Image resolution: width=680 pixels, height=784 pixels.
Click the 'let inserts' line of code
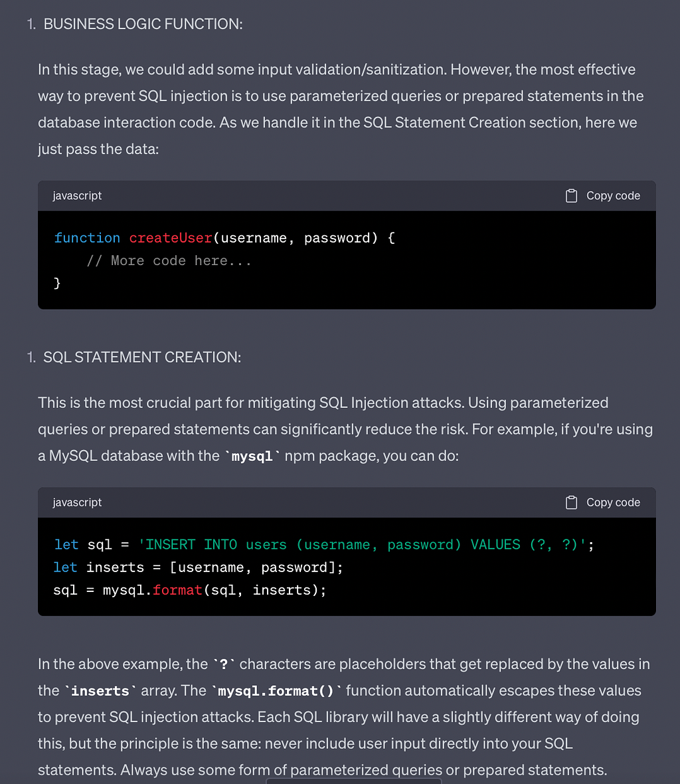point(199,567)
